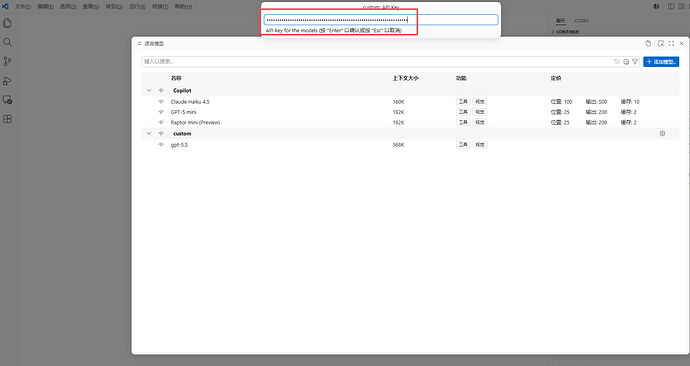Image resolution: width=690 pixels, height=366 pixels.
Task: Click the 名称 column header
Action: point(176,78)
